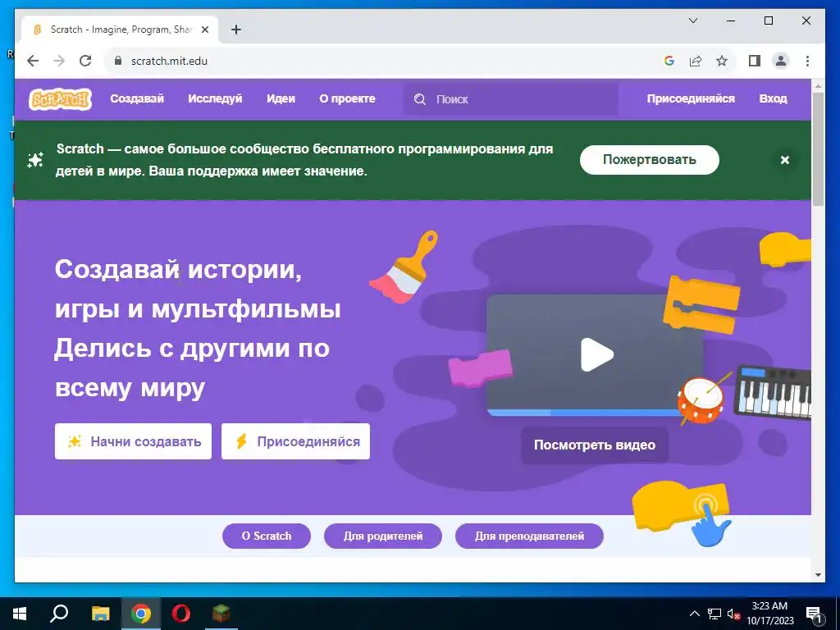The width and height of the screenshot is (840, 630).
Task: Open the О проекте menu item
Action: point(347,98)
